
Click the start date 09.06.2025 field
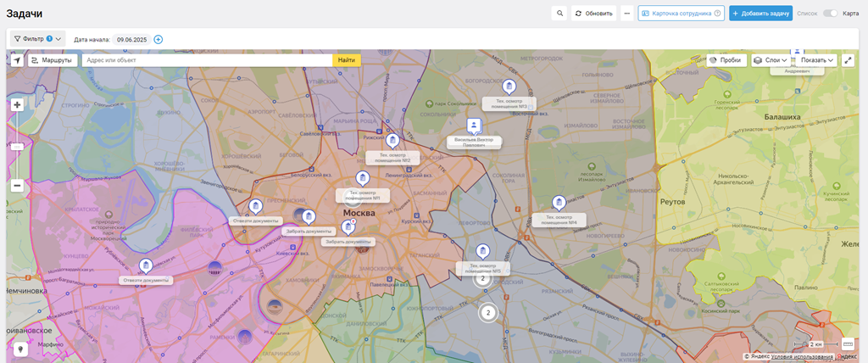[x=131, y=39]
